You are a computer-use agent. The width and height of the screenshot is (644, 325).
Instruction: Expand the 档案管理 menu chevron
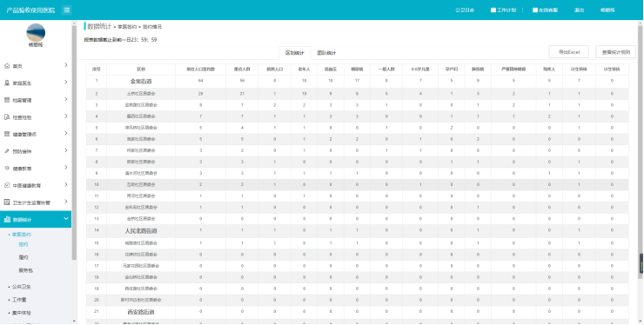[x=66, y=99]
